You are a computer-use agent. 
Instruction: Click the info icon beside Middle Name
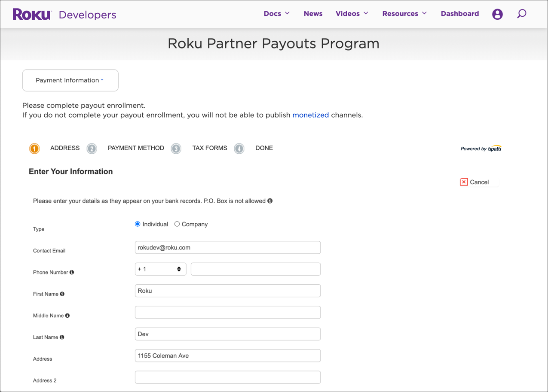click(67, 315)
